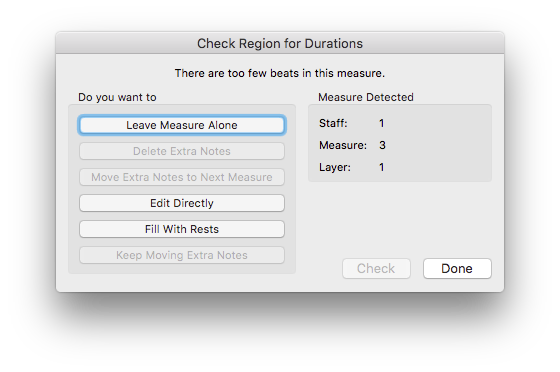Click the Do you want to label

(x=117, y=97)
